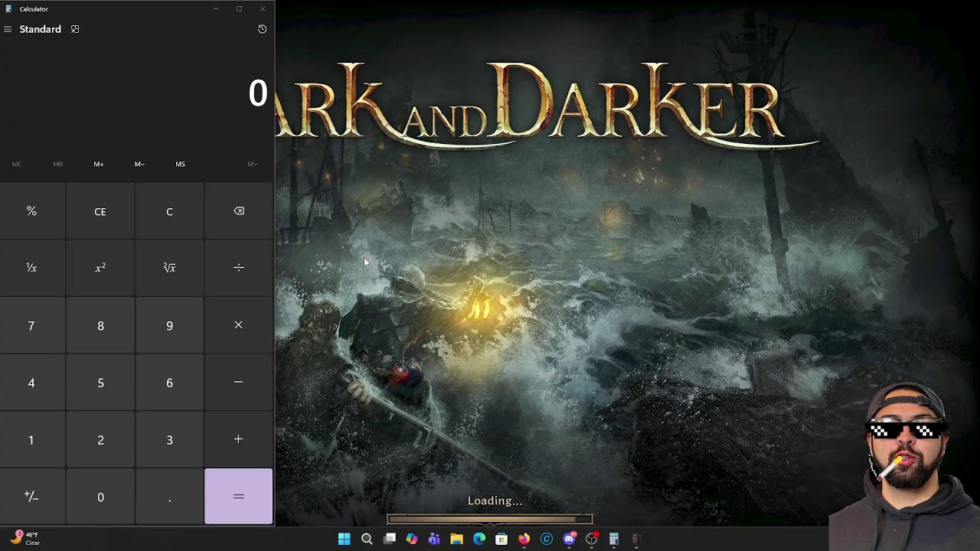Click the multiply operator key
This screenshot has height=551, width=980.
pos(239,325)
